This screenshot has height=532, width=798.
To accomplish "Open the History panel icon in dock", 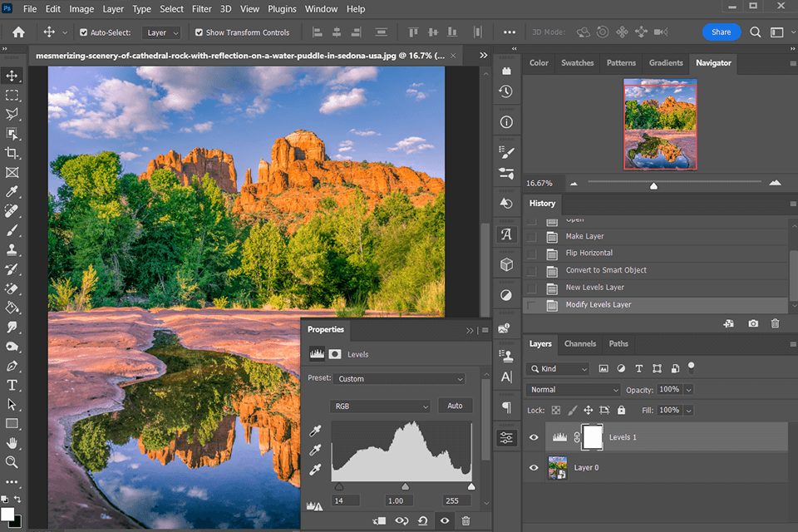I will 506,91.
